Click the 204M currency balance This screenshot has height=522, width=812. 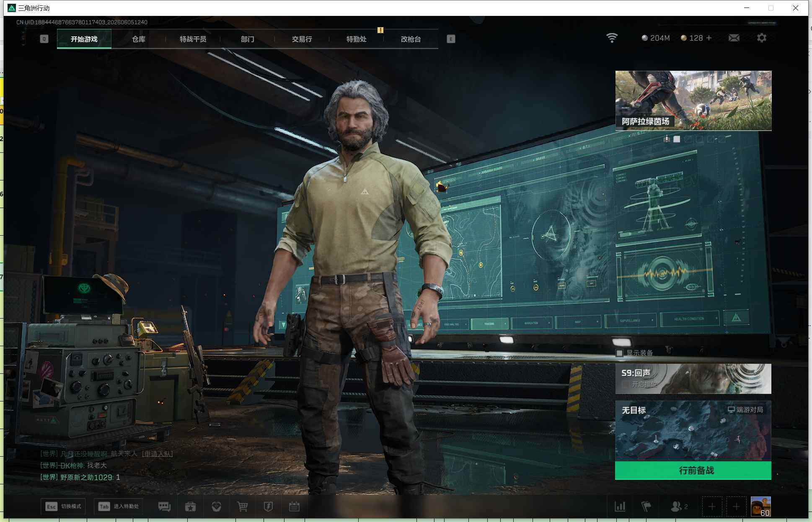coord(656,38)
